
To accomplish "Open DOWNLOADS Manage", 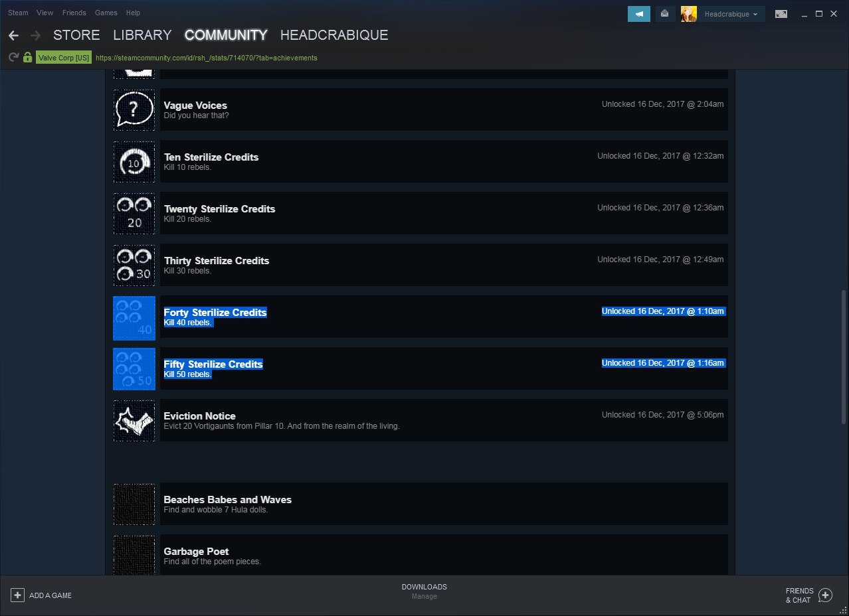I will [x=424, y=591].
